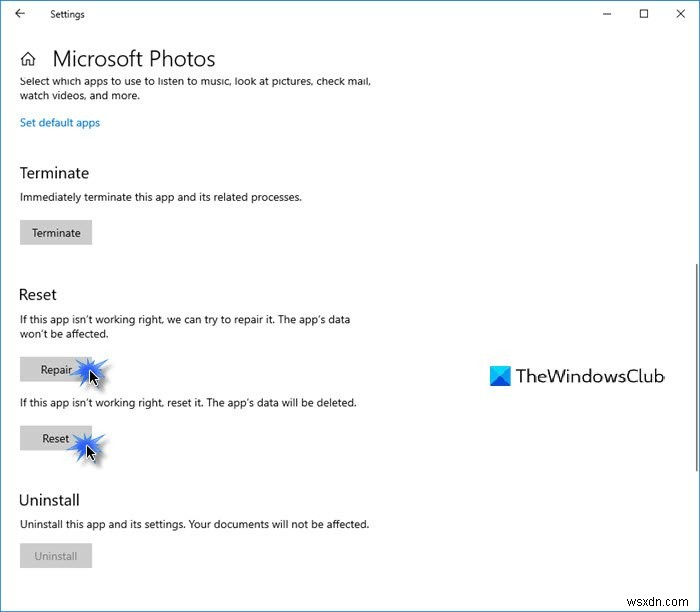The height and width of the screenshot is (612, 700).
Task: Click text 'Immediately terminate this app and its related processes.'
Action: coord(161,197)
